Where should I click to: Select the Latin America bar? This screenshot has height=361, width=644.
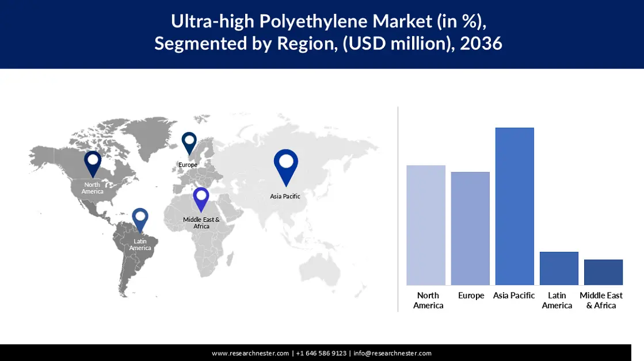pos(558,267)
